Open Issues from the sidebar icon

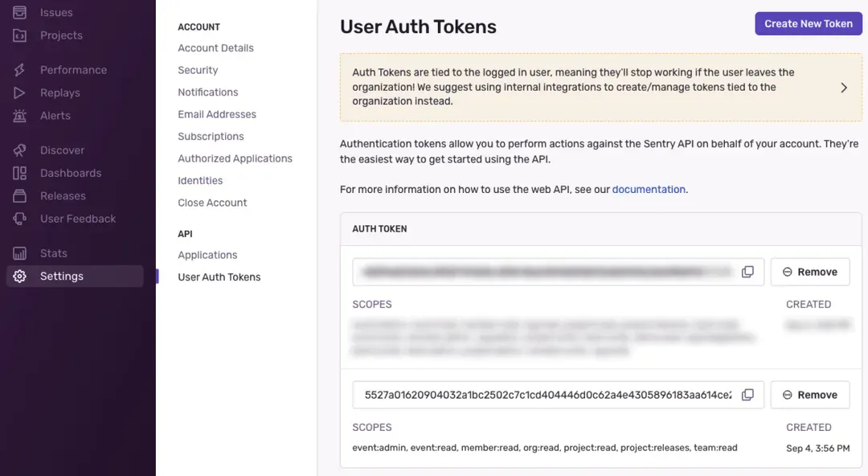coord(19,12)
